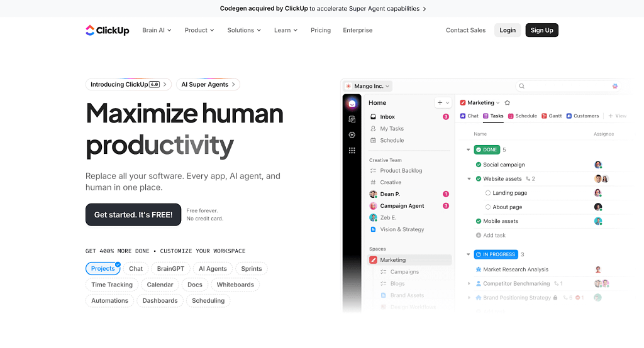This screenshot has height=348, width=644.
Task: Click the Social campaign done checkmark
Action: [x=479, y=165]
